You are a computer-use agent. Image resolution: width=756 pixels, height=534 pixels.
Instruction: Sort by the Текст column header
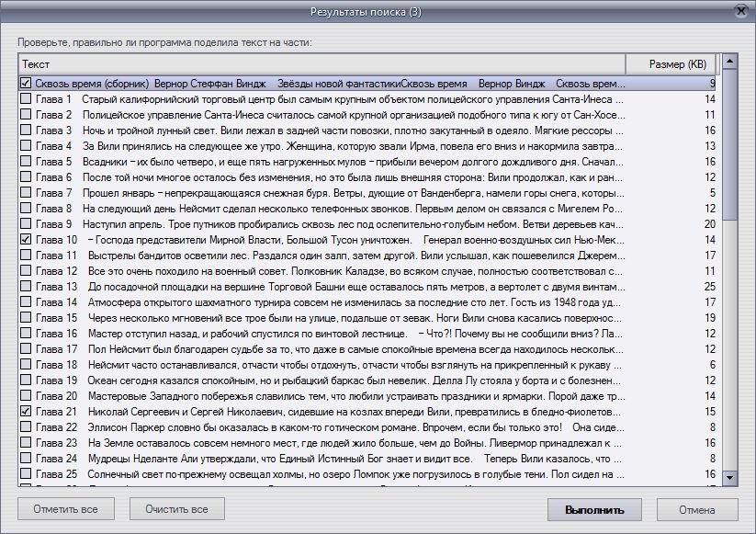[x=321, y=64]
